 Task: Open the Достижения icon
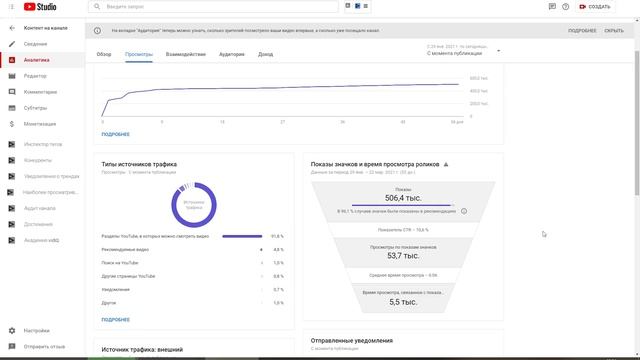pos(12,224)
